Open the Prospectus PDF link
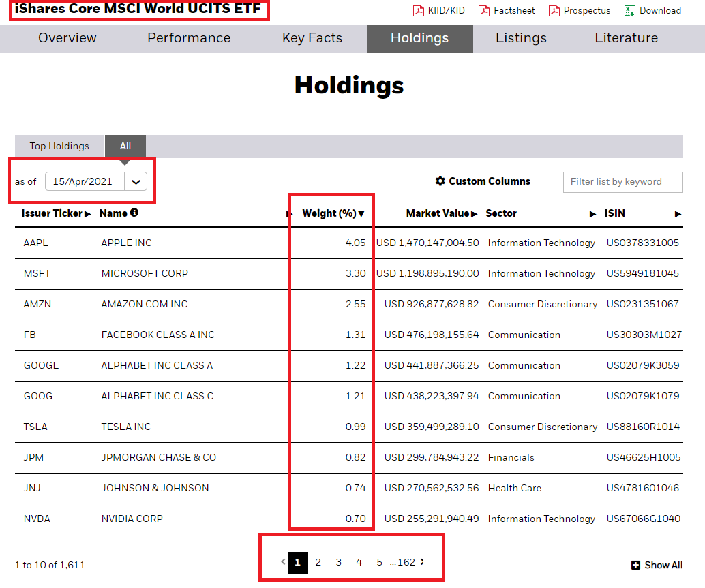The height and width of the screenshot is (588, 705). pos(580,10)
